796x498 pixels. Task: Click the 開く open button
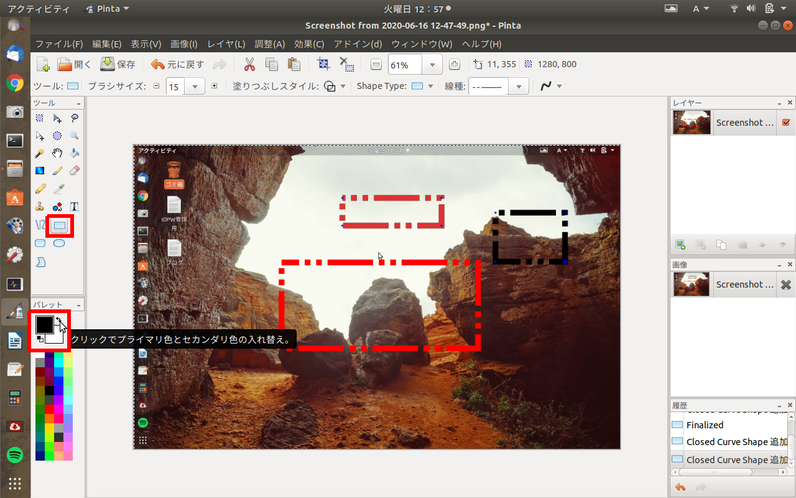pyautogui.click(x=74, y=64)
